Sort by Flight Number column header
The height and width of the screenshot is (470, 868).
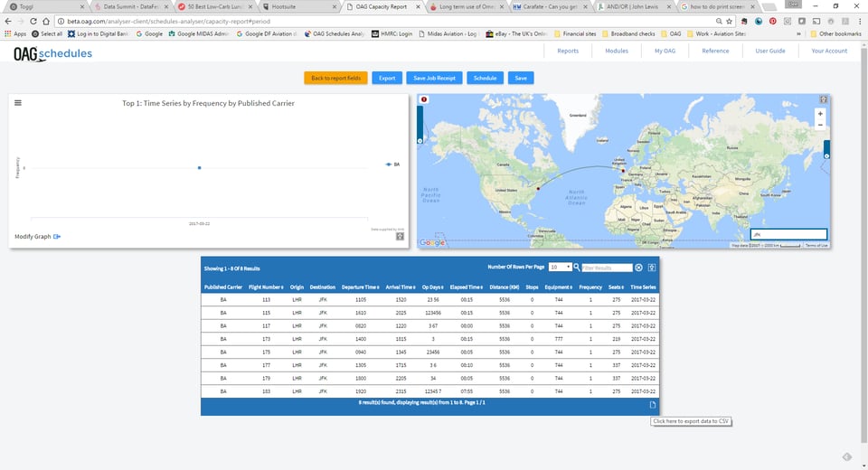point(266,287)
